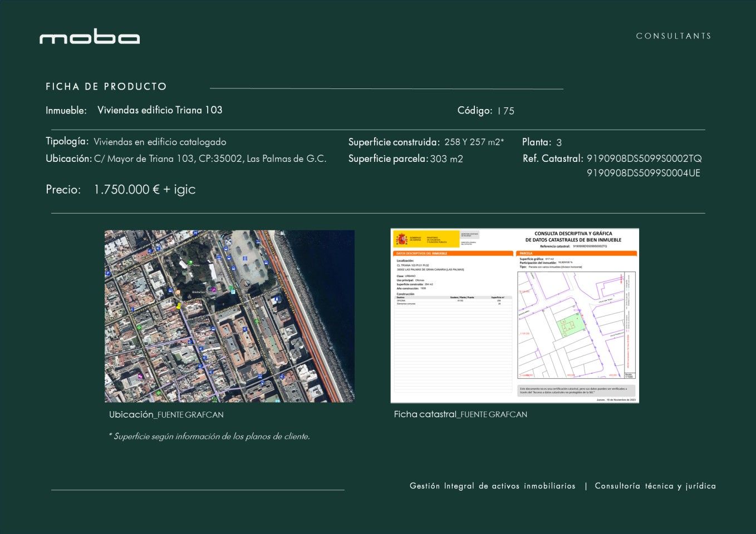Click property name Viviendas edificio Triana 103
Viewport: 756px width, 534px height.
click(160, 110)
